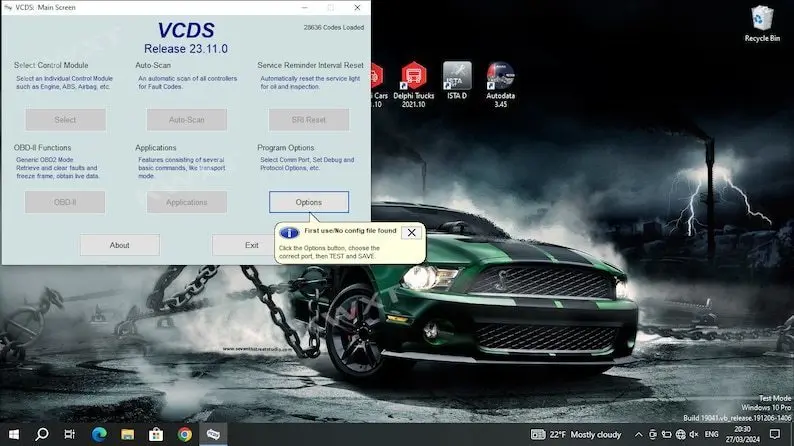Open File Explorer from taskbar
Screen dimensions: 794x446
tap(127, 434)
